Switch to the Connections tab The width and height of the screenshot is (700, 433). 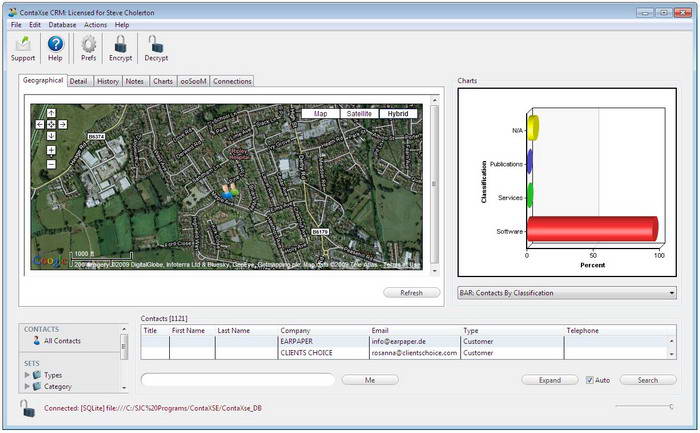point(232,81)
